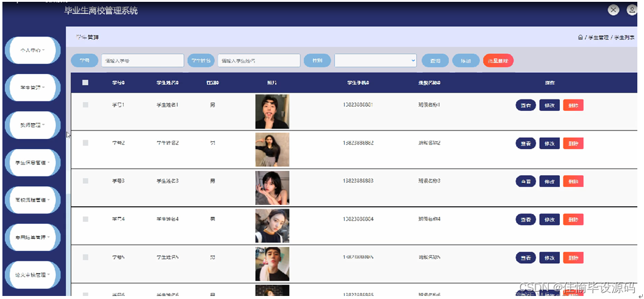Click 修改 for student 学生姓名5
The height and width of the screenshot is (299, 644).
(549, 258)
